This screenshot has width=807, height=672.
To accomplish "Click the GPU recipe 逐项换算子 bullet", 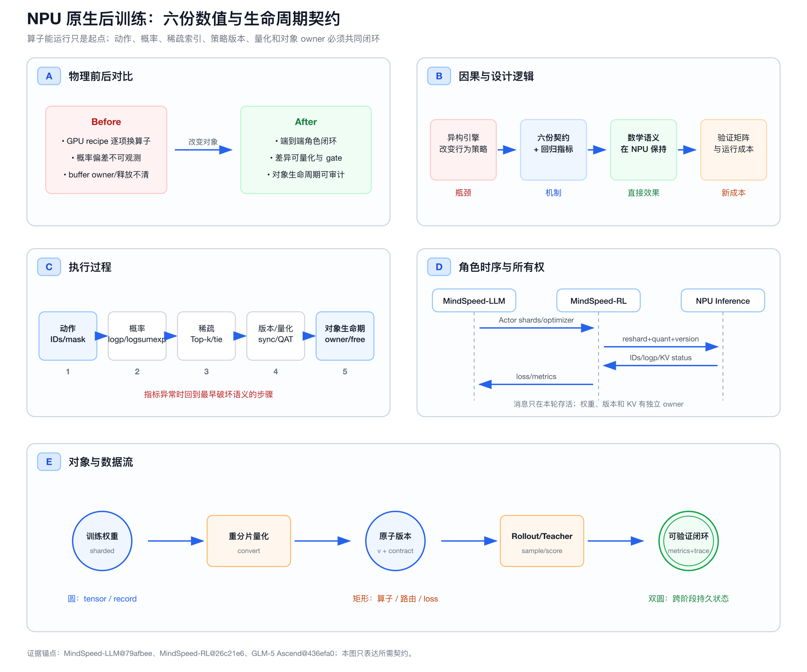I will click(x=106, y=141).
